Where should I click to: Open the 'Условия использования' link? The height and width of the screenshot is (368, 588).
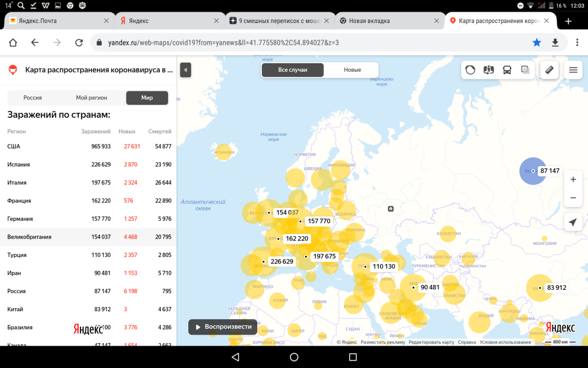click(505, 342)
